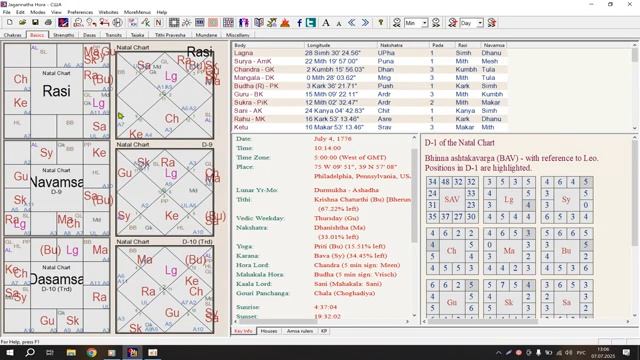Open the Windows Start menu

click(9, 352)
